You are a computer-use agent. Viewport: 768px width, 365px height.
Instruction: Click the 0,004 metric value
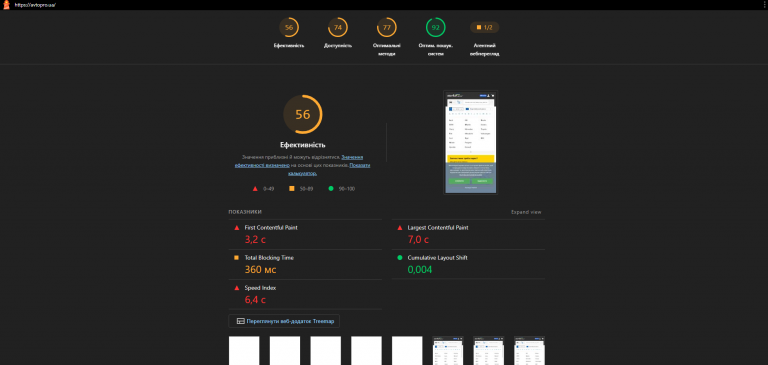[420, 269]
